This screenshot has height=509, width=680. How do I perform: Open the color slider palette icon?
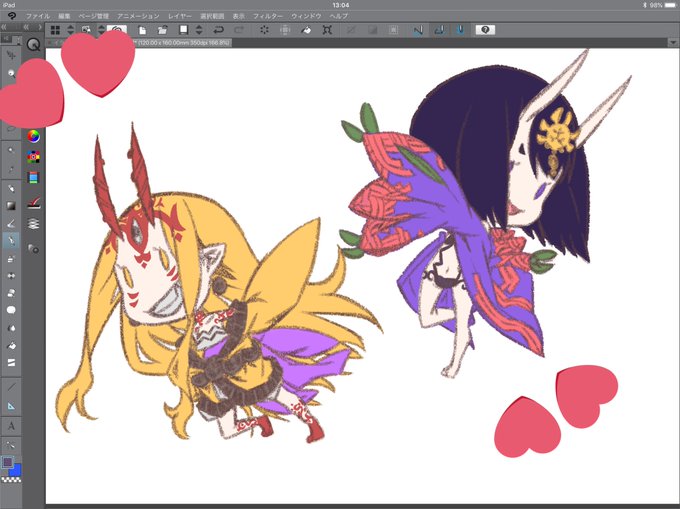33,177
